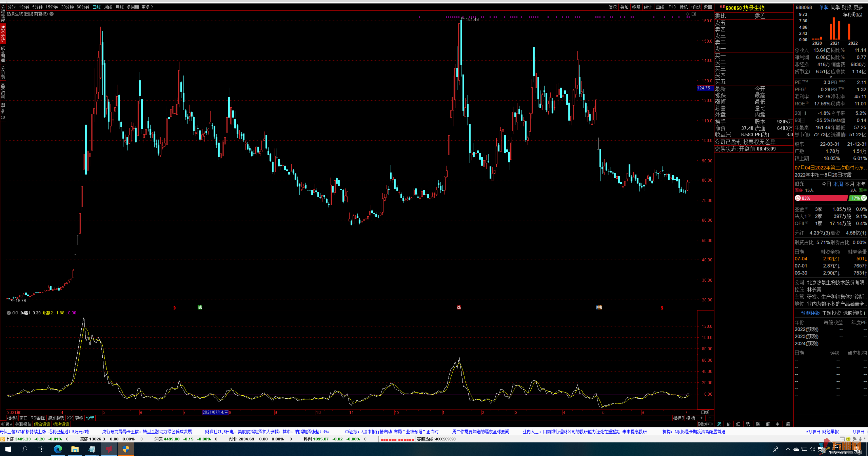Switch to the red stock software taskbar icon
Screen dimensions: 868x456
[109, 449]
